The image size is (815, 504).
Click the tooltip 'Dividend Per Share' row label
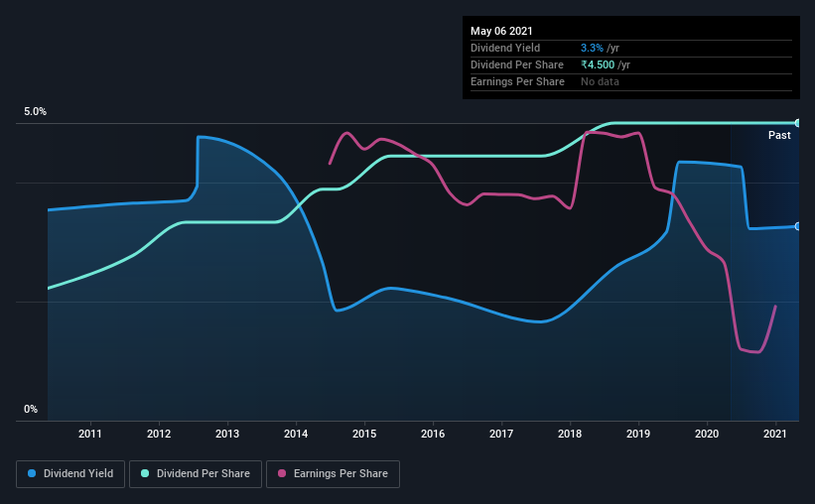pos(516,64)
